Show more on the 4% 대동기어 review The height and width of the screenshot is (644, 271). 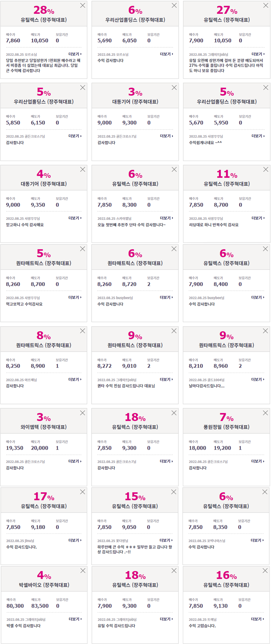(x=75, y=218)
